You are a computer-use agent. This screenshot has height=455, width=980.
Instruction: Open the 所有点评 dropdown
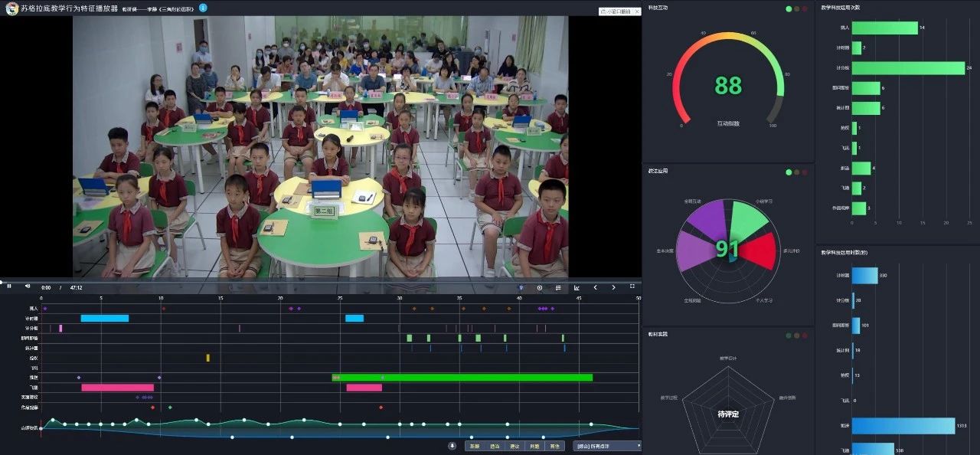pyautogui.click(x=607, y=446)
